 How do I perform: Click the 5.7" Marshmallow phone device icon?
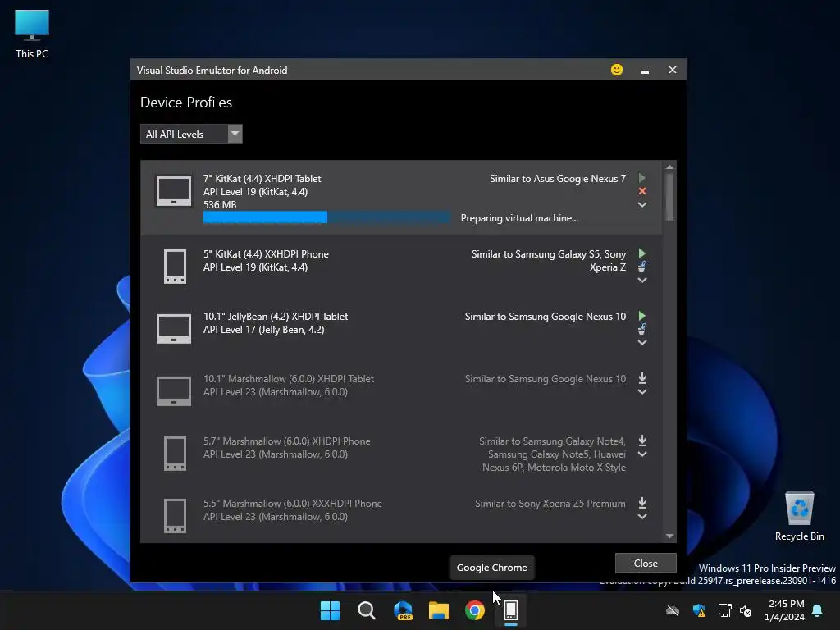[x=176, y=454]
